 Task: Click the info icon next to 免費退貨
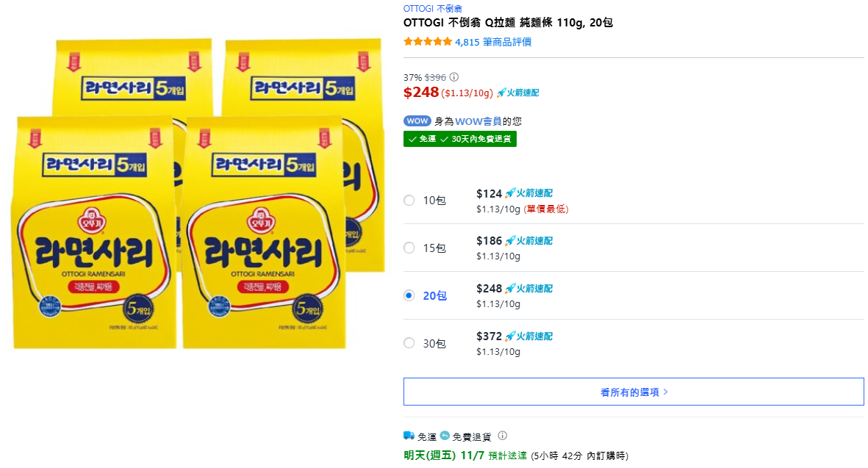tap(503, 436)
